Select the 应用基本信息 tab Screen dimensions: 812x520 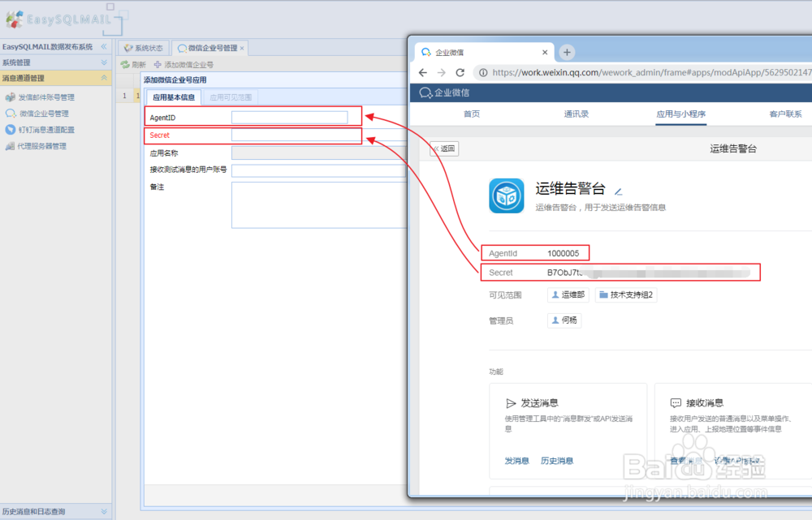click(x=174, y=97)
